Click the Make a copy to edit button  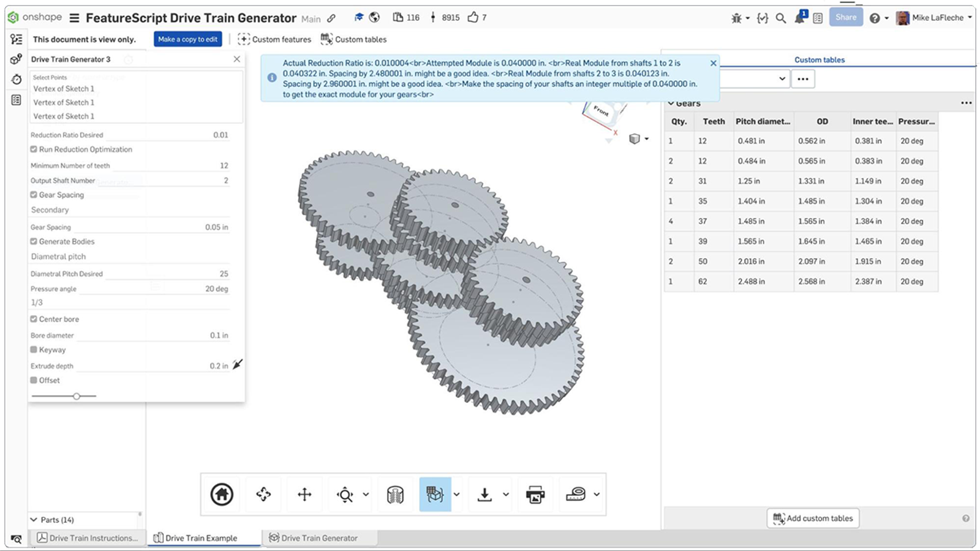187,39
